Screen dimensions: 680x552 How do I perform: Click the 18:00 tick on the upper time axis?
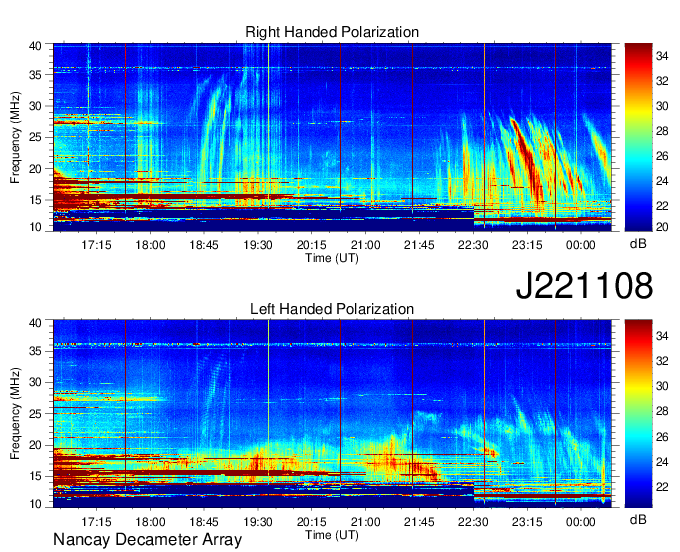(150, 245)
